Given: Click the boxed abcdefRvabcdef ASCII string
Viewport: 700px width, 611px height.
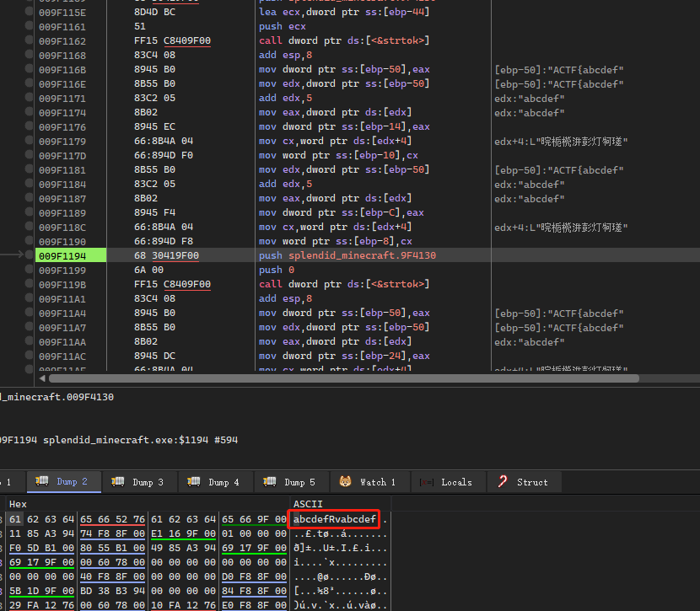Looking at the screenshot, I should point(334,519).
